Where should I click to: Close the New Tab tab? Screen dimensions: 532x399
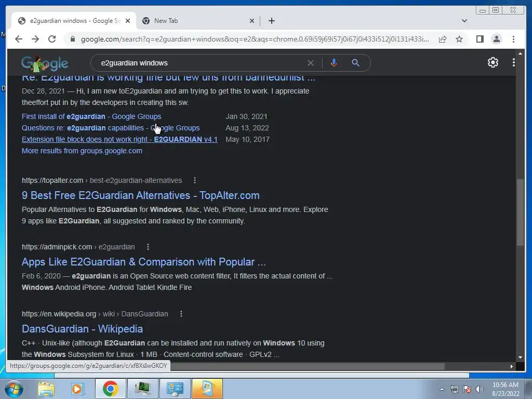(252, 21)
